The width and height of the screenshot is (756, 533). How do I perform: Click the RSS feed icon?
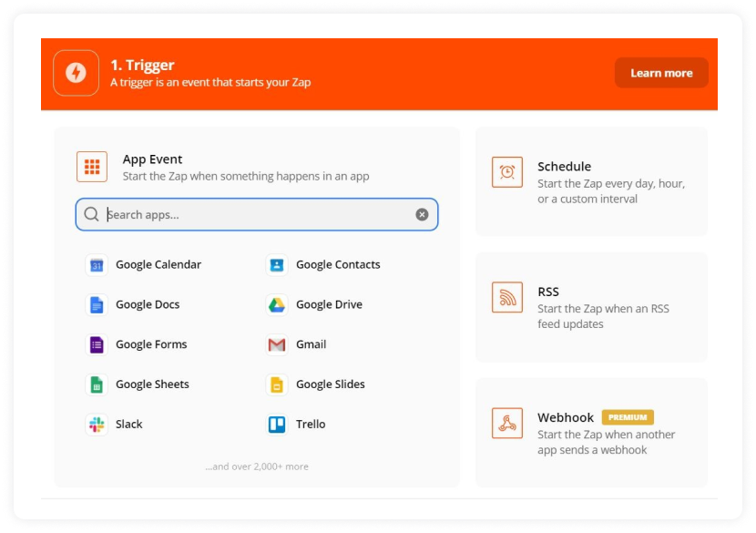pyautogui.click(x=507, y=298)
